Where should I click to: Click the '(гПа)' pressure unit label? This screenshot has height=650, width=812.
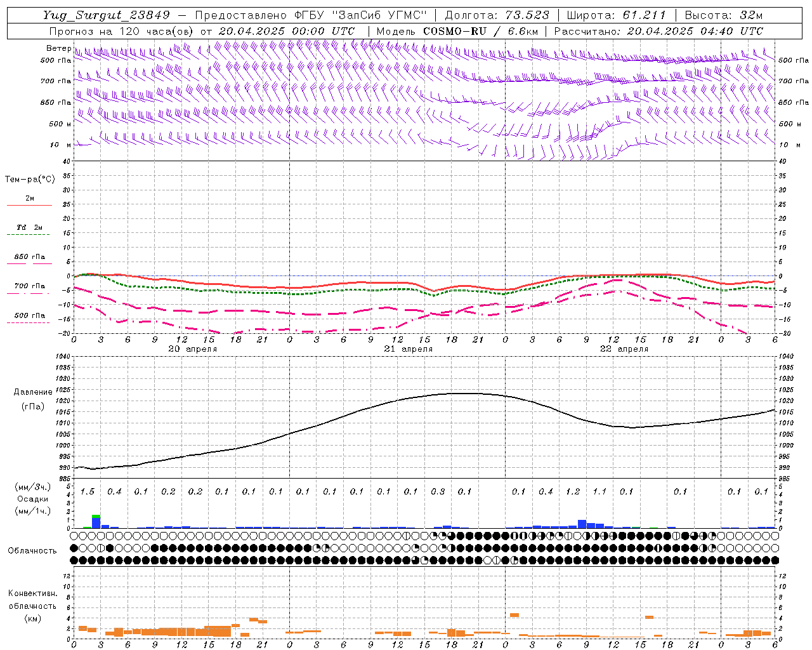(x=33, y=407)
